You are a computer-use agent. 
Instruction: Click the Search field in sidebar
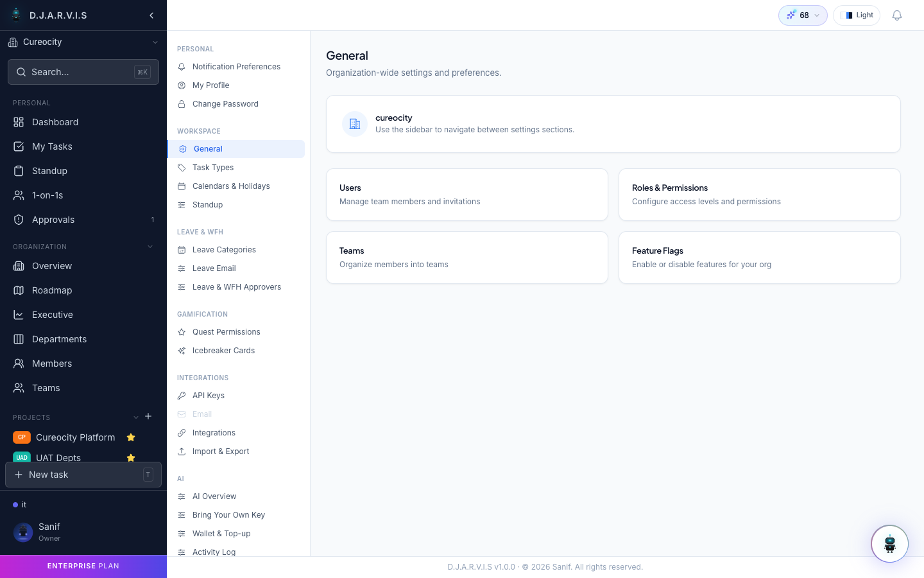(83, 72)
